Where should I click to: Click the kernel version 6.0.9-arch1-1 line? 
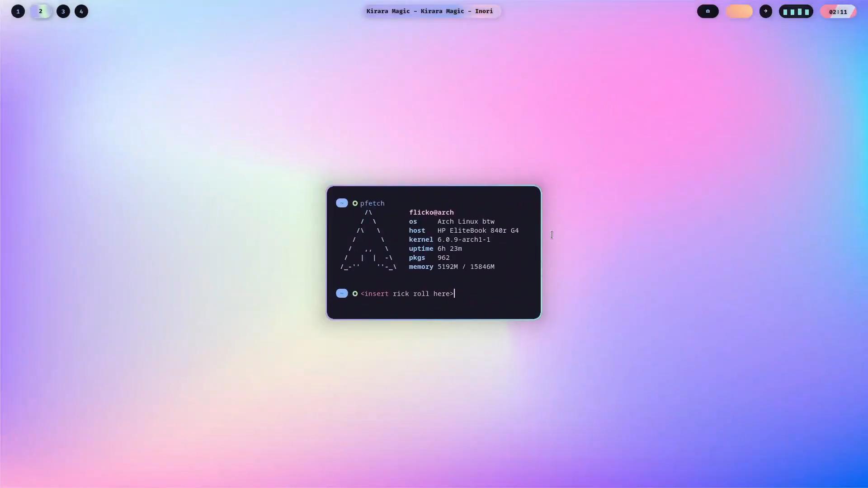coord(463,239)
